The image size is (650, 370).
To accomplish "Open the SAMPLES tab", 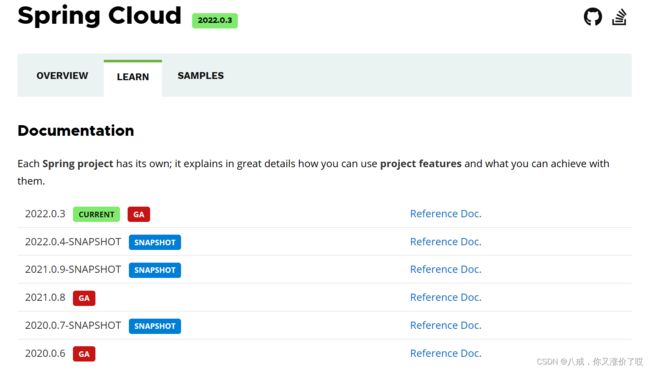I will (201, 75).
